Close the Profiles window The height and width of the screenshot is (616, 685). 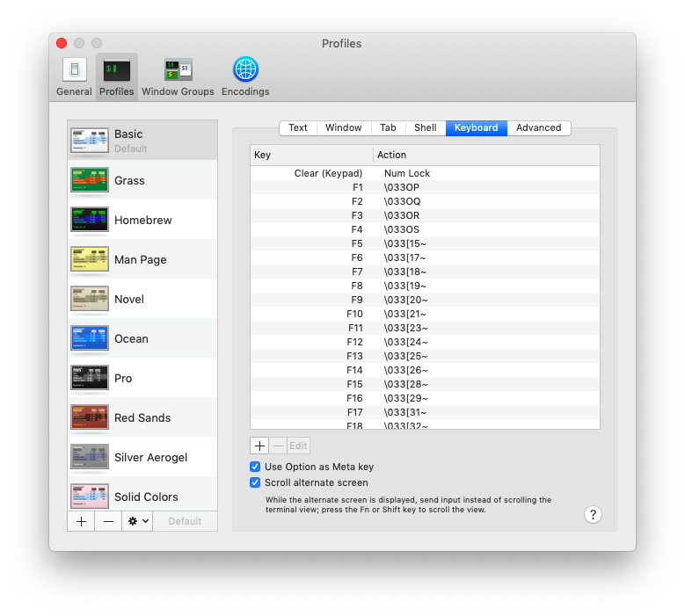[x=62, y=43]
